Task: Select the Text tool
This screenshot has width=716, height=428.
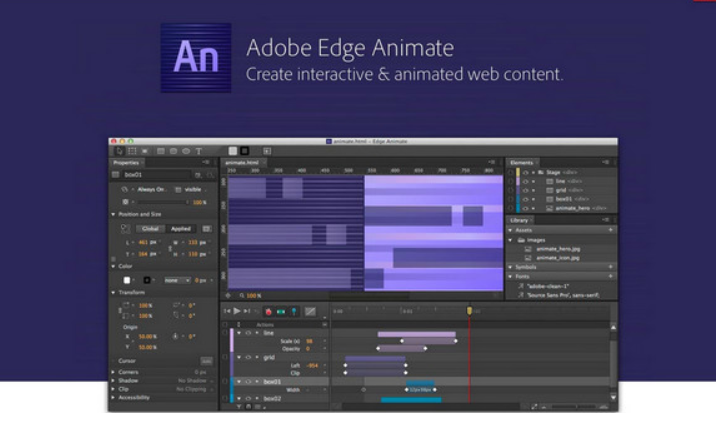Action: pyautogui.click(x=199, y=151)
